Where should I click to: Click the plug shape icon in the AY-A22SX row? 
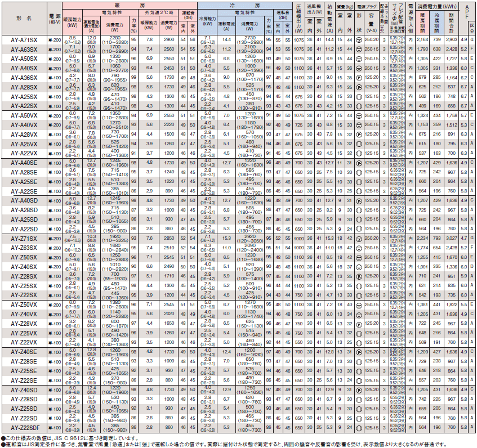(359, 106)
